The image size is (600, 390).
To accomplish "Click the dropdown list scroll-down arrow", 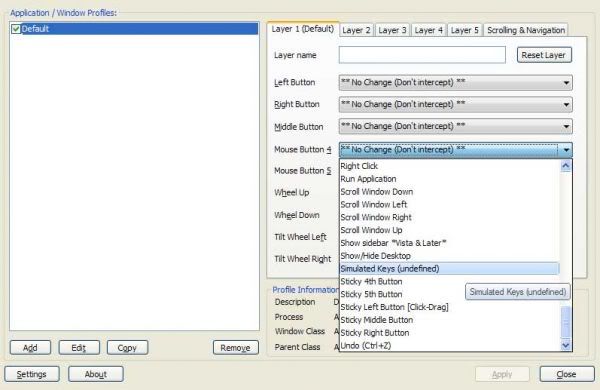I will pyautogui.click(x=566, y=345).
